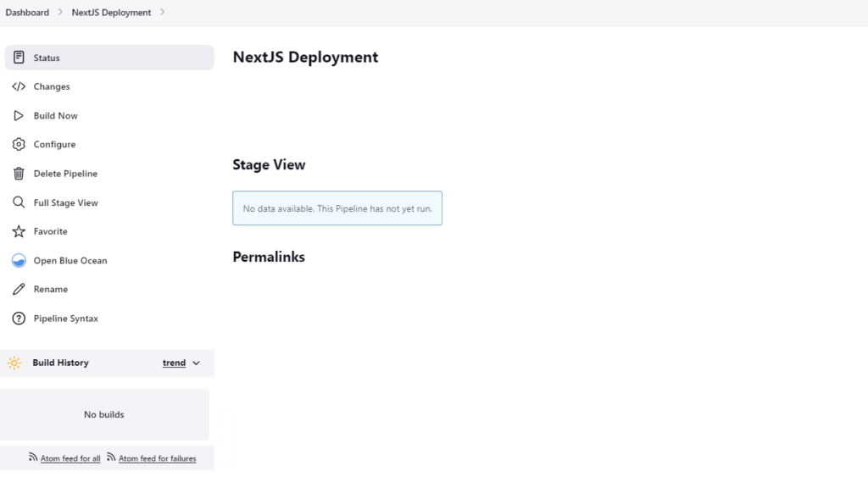
Task: Click the build history trend link
Action: pos(174,363)
